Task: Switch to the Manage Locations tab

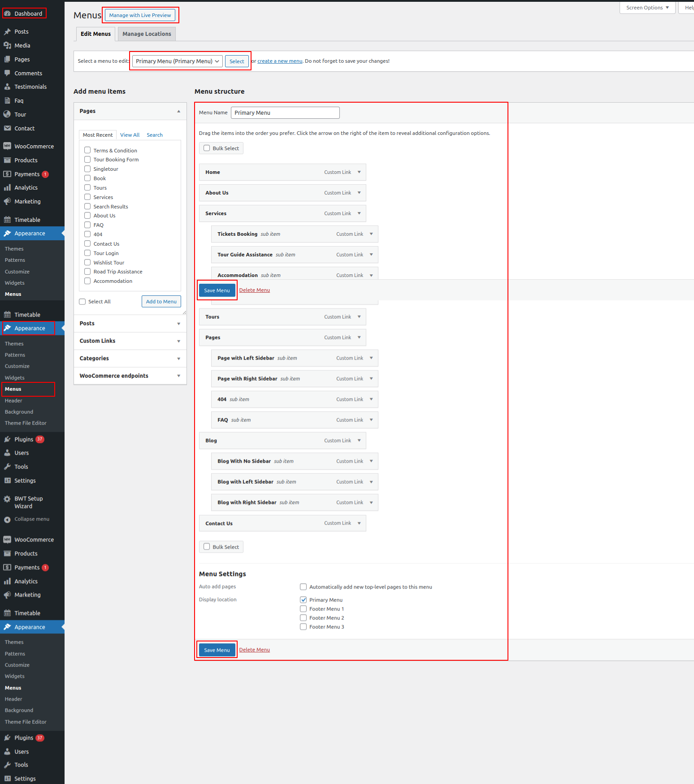Action: 147,34
